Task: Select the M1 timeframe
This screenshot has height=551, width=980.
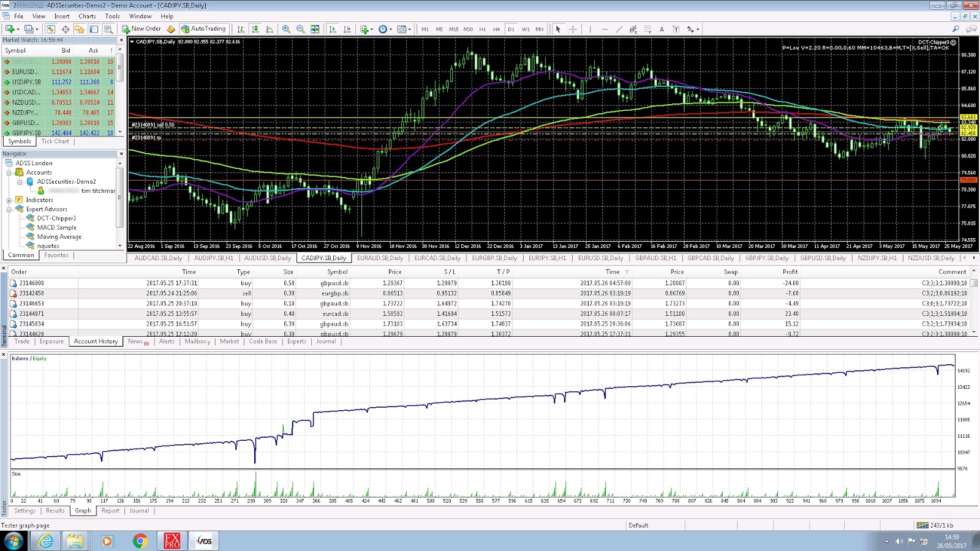Action: pos(425,29)
